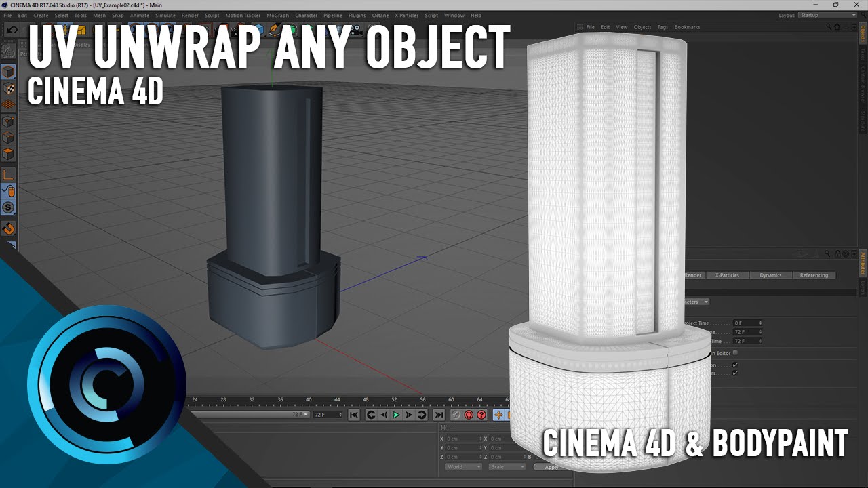
Task: Open the 'meters' dropdown in Attributes
Action: [x=697, y=302]
